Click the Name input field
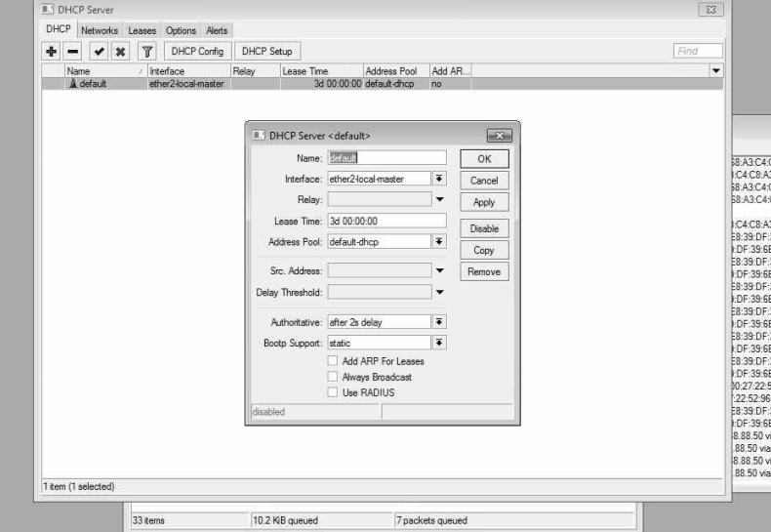Screen dimensions: 771x532 (x=387, y=158)
